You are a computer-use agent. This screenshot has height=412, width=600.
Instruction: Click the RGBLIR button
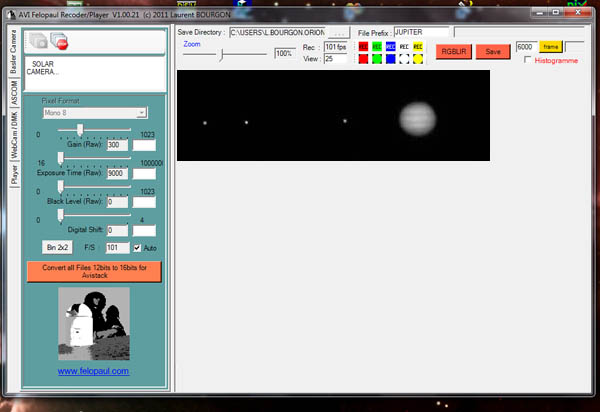click(453, 52)
